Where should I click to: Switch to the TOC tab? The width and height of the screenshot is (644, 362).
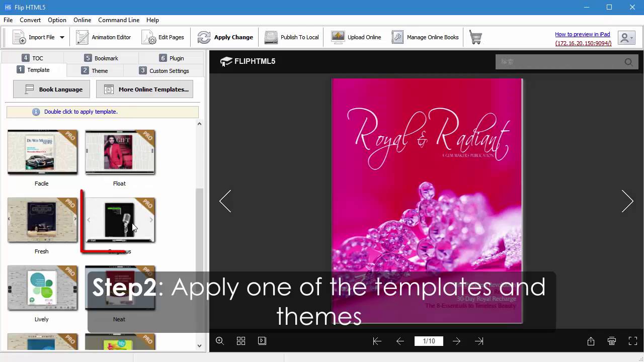(x=33, y=58)
